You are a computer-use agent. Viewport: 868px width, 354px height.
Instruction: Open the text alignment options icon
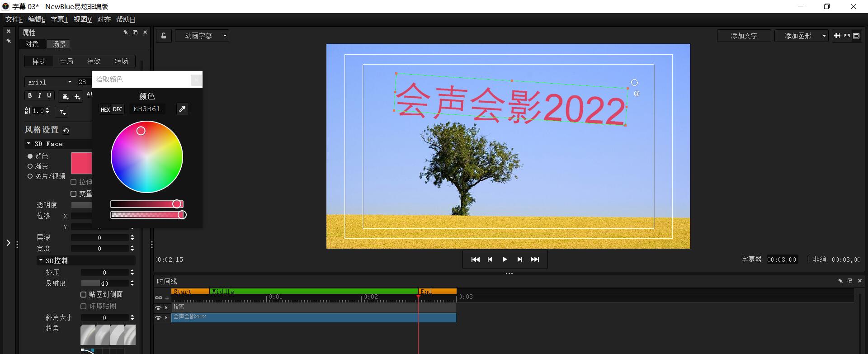point(66,96)
